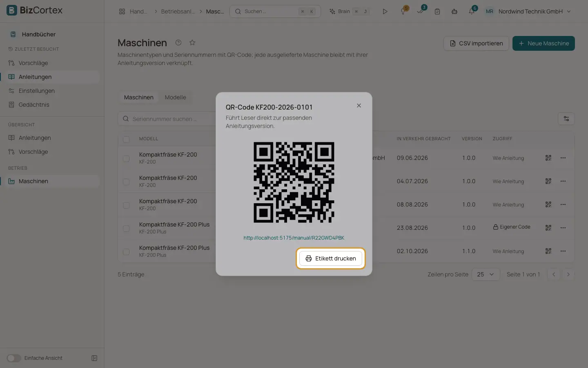This screenshot has height=368, width=588.
Task: Click the Etikett drucken button
Action: pyautogui.click(x=331, y=258)
